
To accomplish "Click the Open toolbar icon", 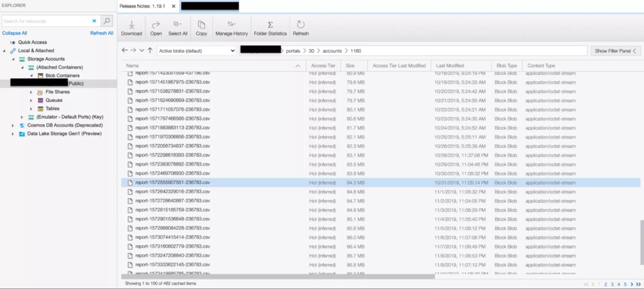I will (x=156, y=25).
